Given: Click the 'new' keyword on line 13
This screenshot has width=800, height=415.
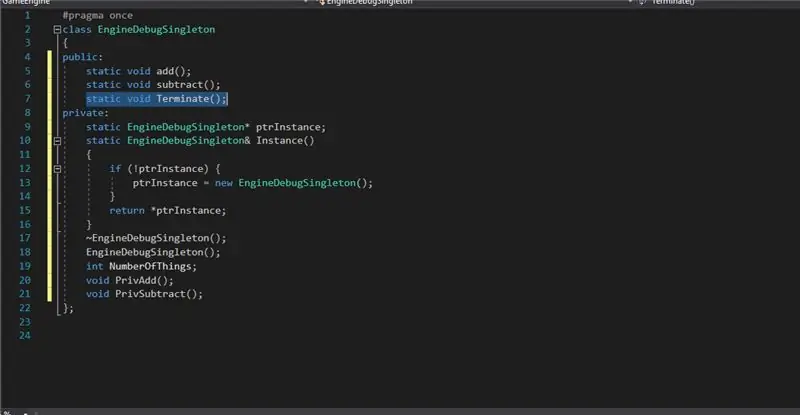Looking at the screenshot, I should (223, 183).
